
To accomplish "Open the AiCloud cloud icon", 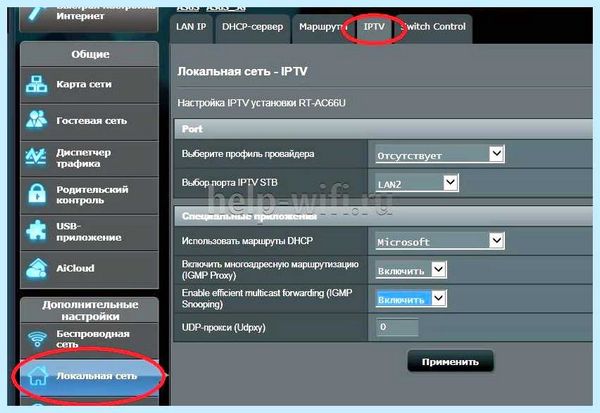I will coord(36,268).
